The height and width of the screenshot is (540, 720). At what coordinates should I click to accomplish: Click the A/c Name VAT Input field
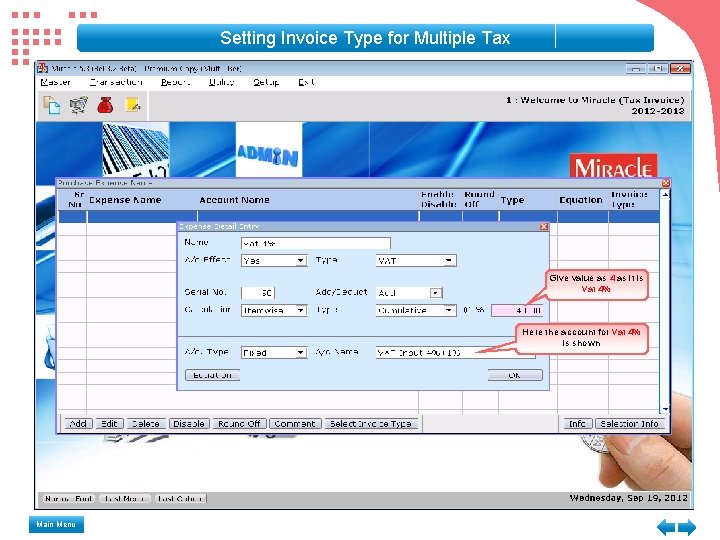455,353
